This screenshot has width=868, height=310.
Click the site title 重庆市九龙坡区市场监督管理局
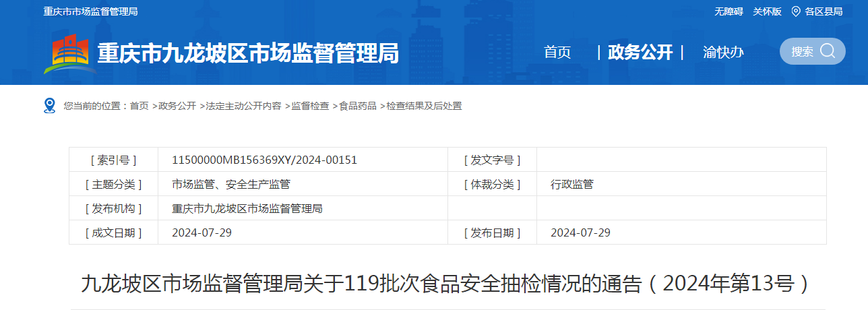tap(248, 53)
